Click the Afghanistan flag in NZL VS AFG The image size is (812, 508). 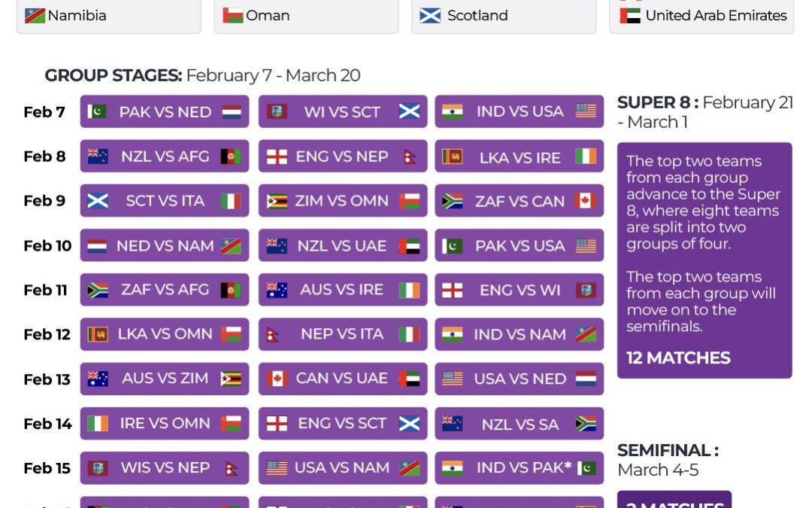tap(230, 157)
